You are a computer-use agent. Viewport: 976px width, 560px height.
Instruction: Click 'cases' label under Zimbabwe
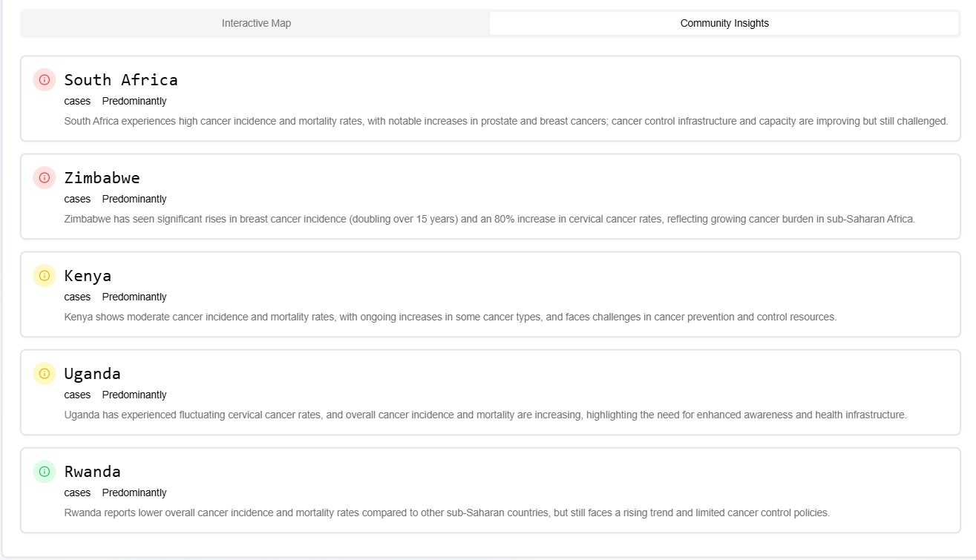(x=77, y=199)
